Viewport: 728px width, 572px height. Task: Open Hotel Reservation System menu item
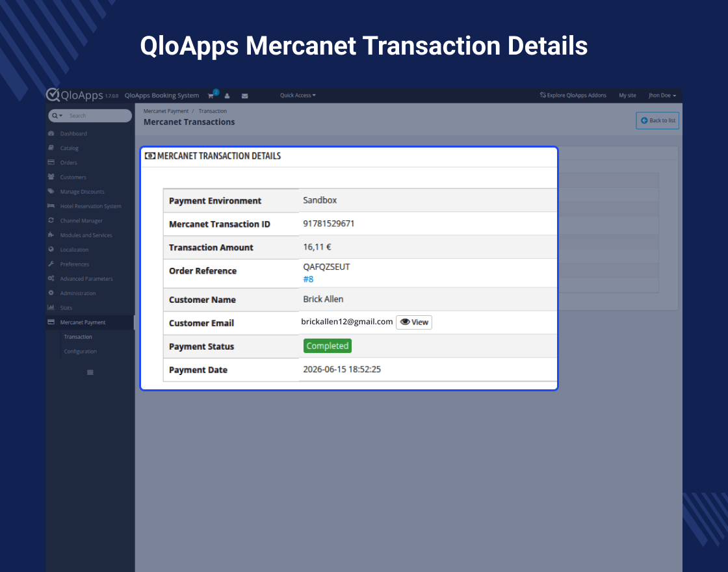(90, 206)
